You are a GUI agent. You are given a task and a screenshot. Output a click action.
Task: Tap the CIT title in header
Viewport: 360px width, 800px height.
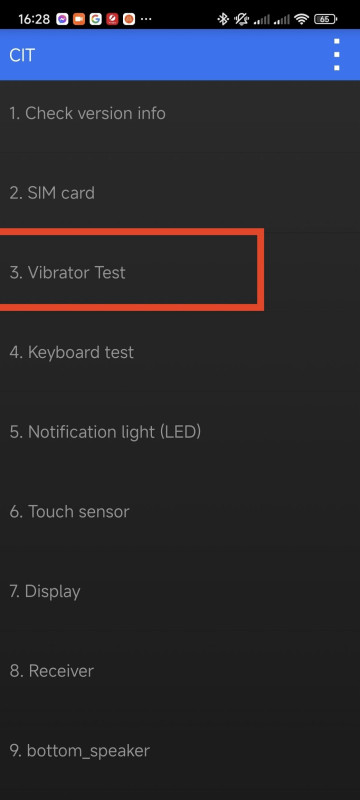pyautogui.click(x=22, y=55)
